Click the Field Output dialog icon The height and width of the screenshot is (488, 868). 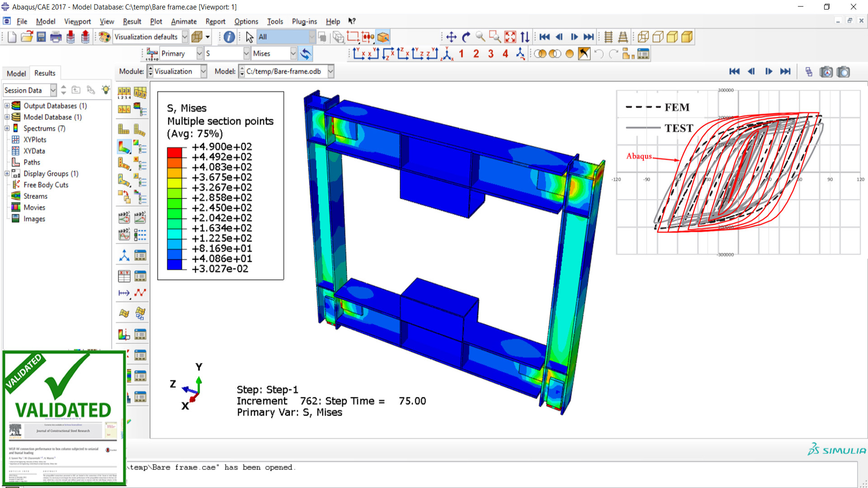(x=152, y=54)
